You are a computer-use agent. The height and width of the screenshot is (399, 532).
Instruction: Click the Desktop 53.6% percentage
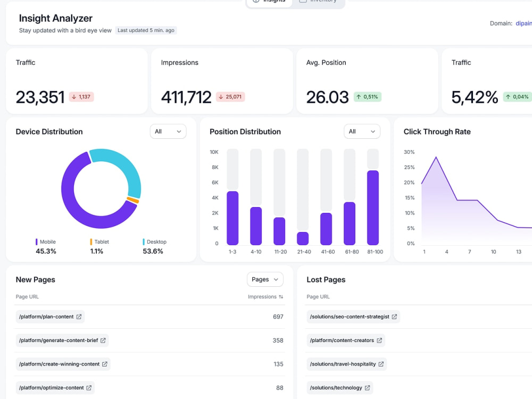click(153, 252)
